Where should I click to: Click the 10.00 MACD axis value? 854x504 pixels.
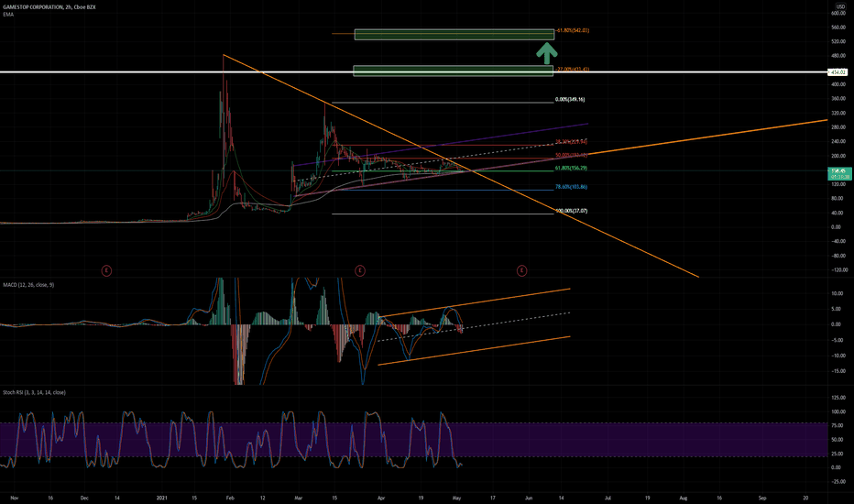(x=838, y=293)
